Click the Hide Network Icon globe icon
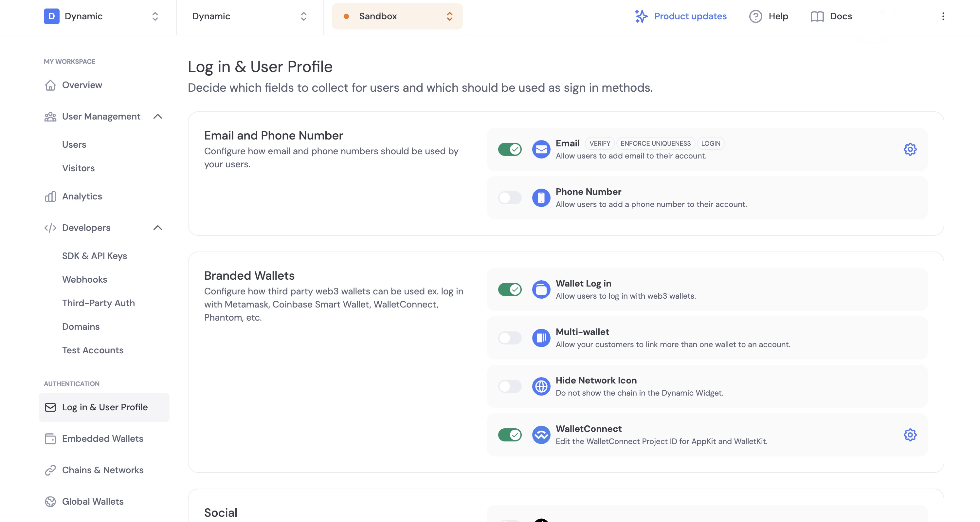The image size is (980, 522). point(541,386)
